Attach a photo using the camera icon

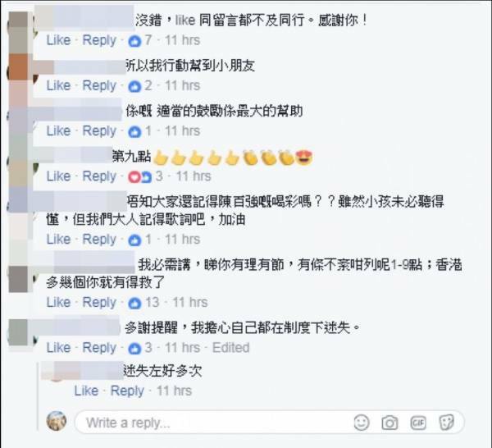389,423
